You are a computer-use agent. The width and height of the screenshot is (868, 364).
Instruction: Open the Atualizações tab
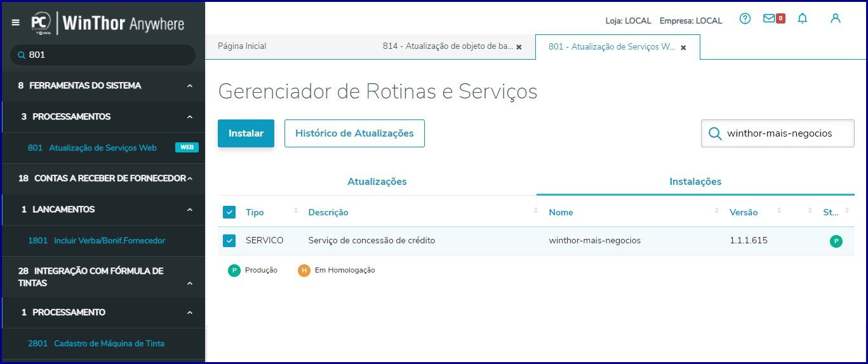coord(377,182)
